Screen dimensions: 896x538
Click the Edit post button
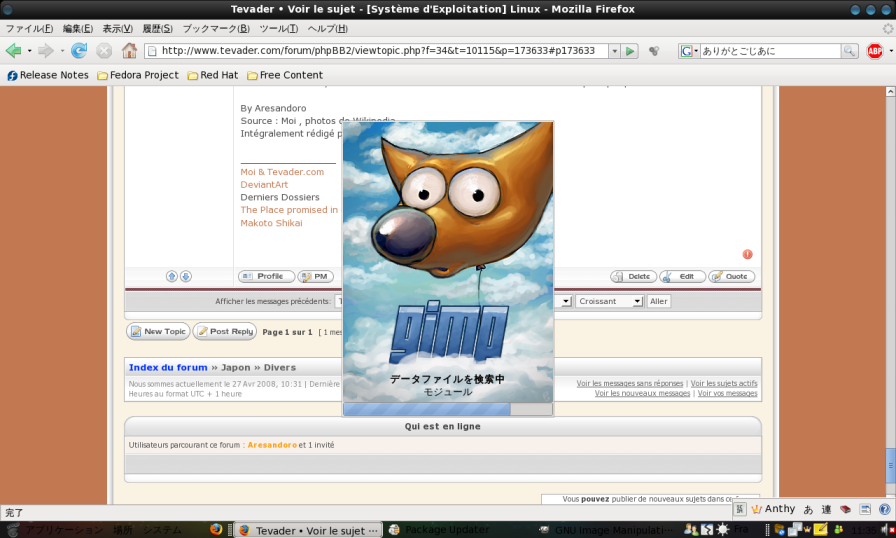point(683,276)
